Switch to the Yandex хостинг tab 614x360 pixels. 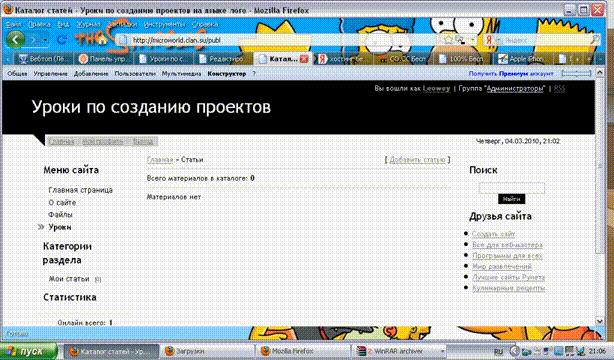(342, 59)
